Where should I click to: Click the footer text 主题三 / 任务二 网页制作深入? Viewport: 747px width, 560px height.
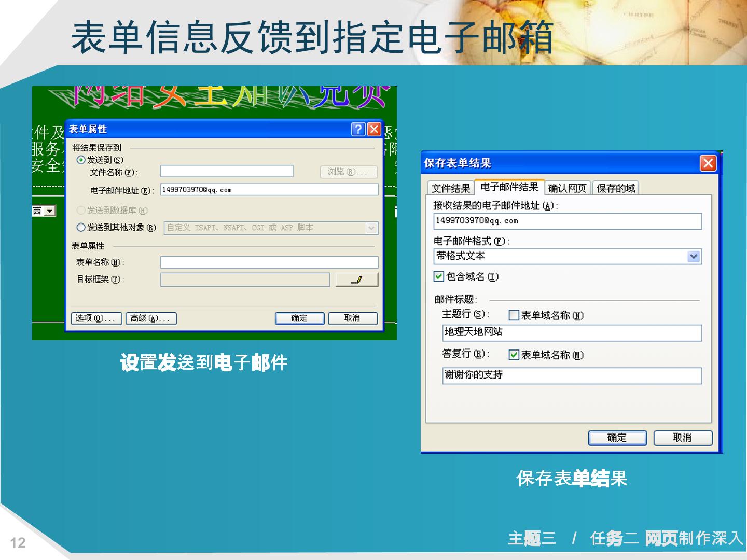click(x=626, y=539)
